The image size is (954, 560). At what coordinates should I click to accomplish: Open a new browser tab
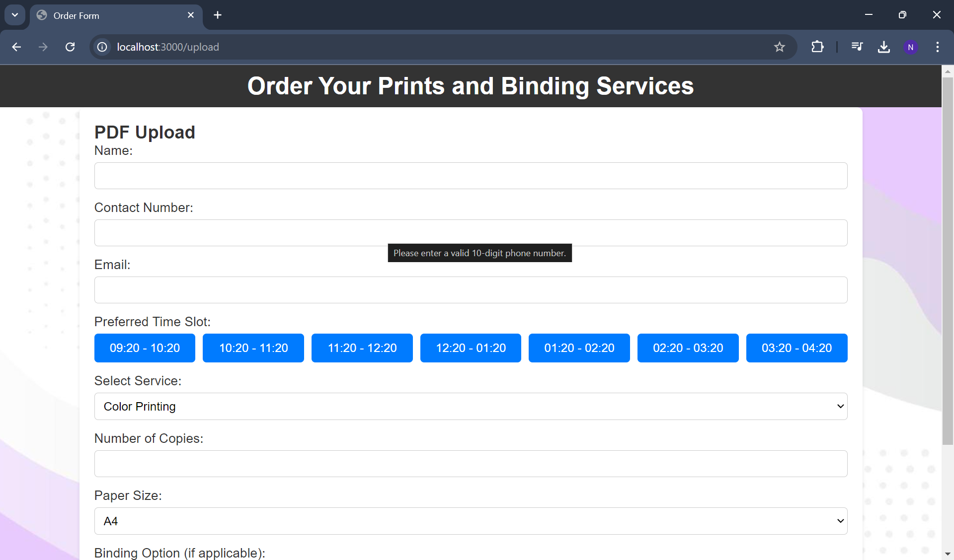218,15
